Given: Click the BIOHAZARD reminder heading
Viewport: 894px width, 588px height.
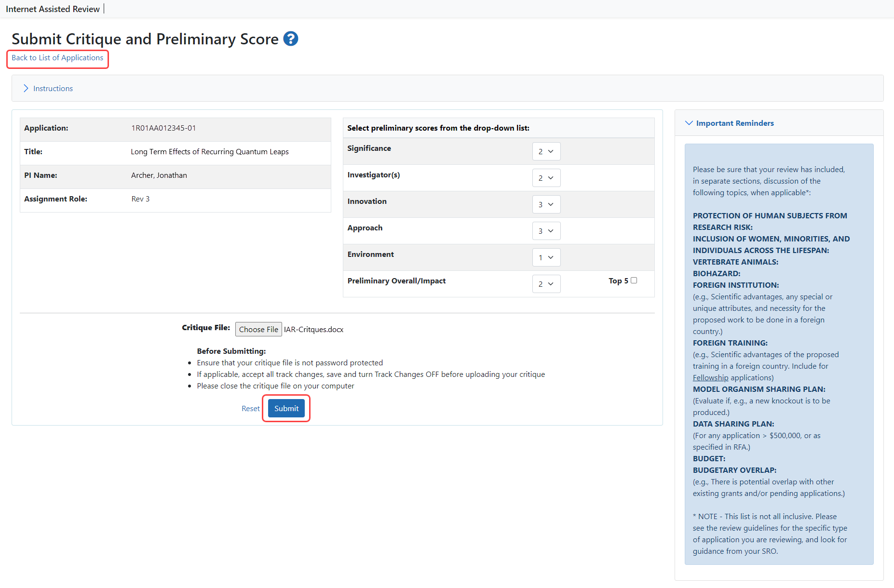Looking at the screenshot, I should coord(717,274).
